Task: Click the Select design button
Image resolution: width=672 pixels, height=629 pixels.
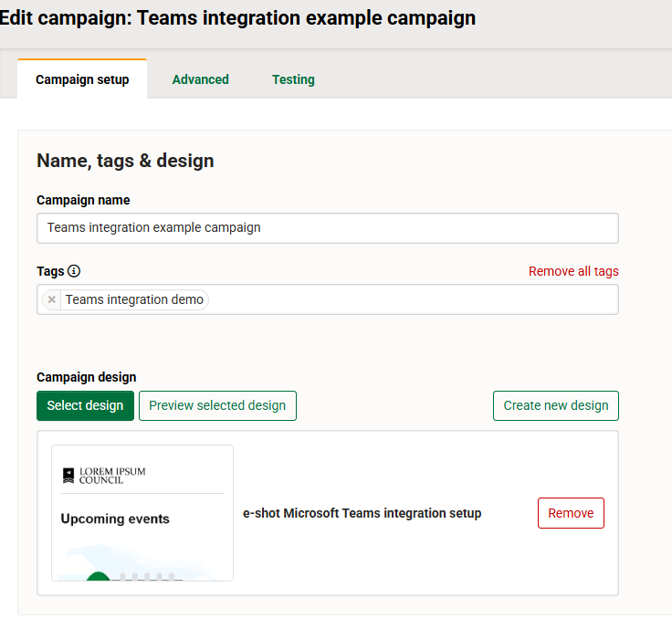Action: coord(85,405)
